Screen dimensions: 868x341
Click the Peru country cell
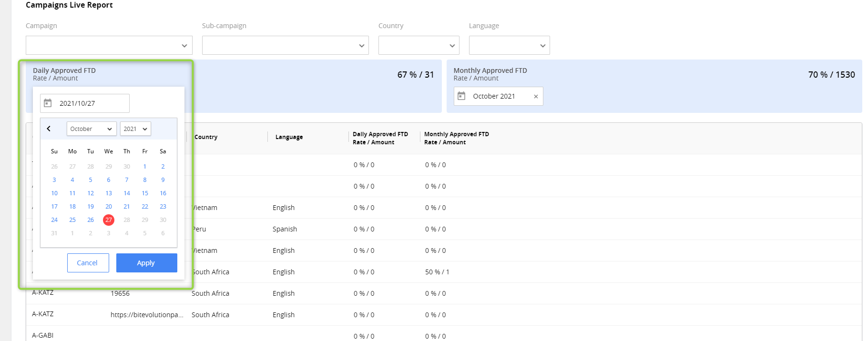pyautogui.click(x=199, y=229)
